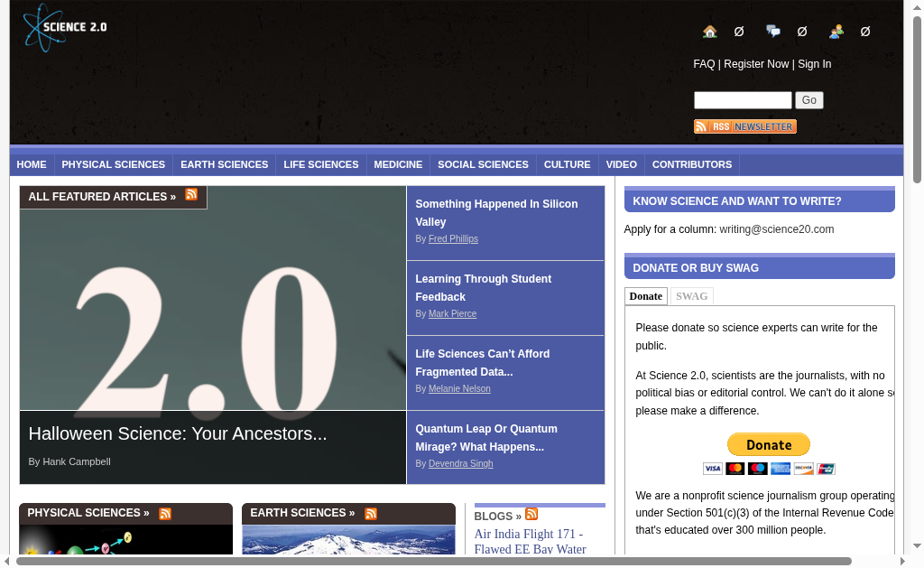Click RSS feed icon beside Blogs heading
Viewport: 924px width, 568px height.
tap(531, 515)
